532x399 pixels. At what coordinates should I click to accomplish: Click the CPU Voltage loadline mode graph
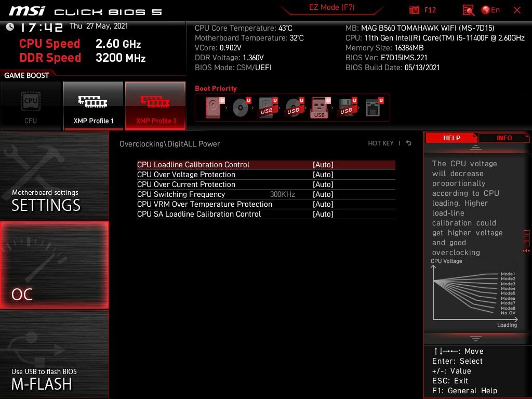(474, 294)
